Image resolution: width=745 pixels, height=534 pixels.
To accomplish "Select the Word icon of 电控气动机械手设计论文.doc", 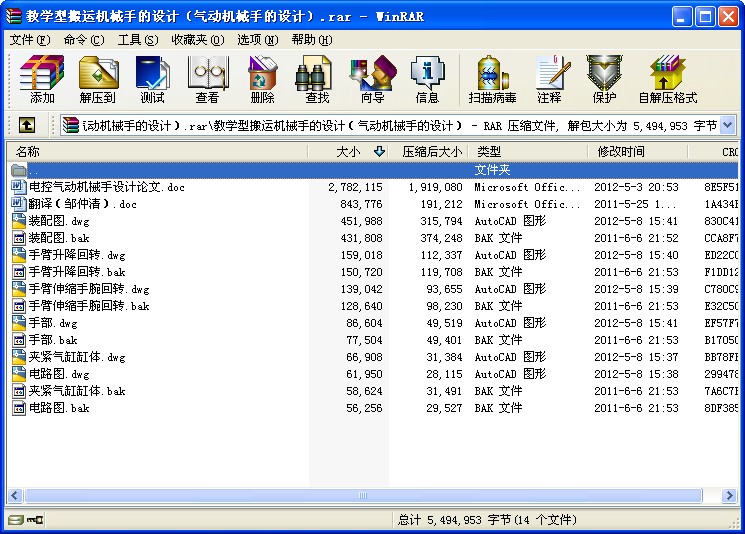I will 19,187.
